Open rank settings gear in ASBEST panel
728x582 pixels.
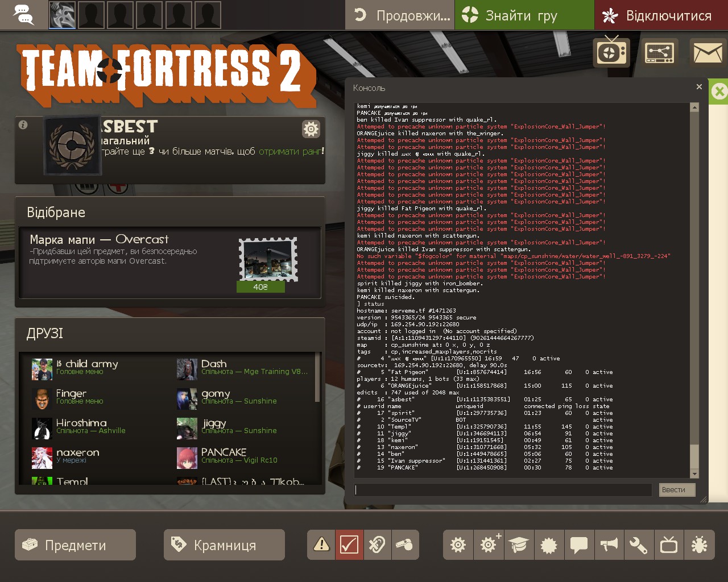(x=311, y=129)
